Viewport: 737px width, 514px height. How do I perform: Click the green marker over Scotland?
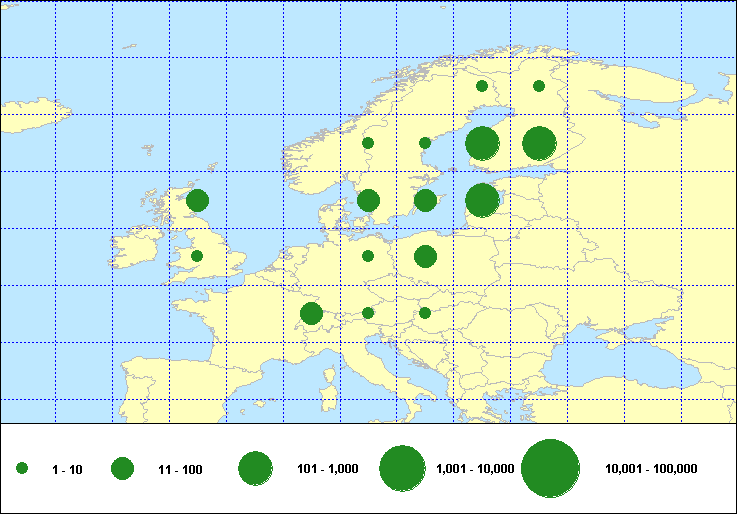tap(197, 200)
